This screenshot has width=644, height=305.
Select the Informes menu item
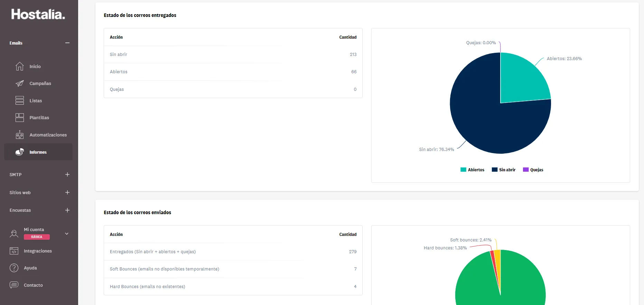tap(38, 152)
